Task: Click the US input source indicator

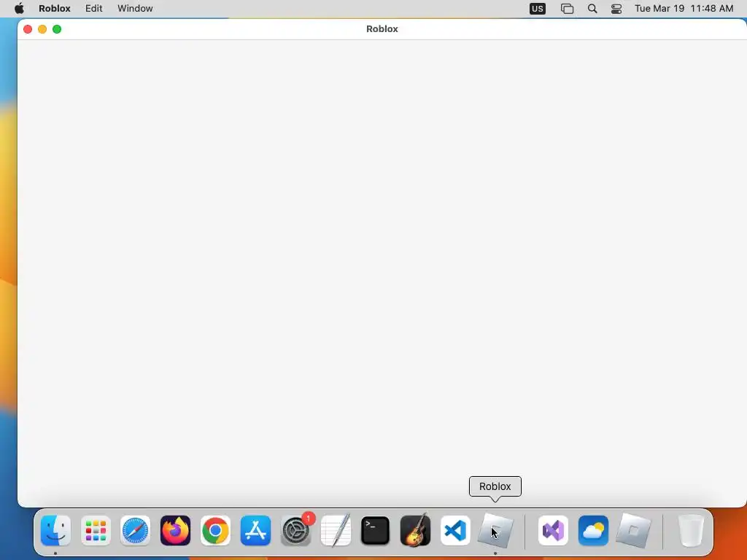Action: (538, 9)
